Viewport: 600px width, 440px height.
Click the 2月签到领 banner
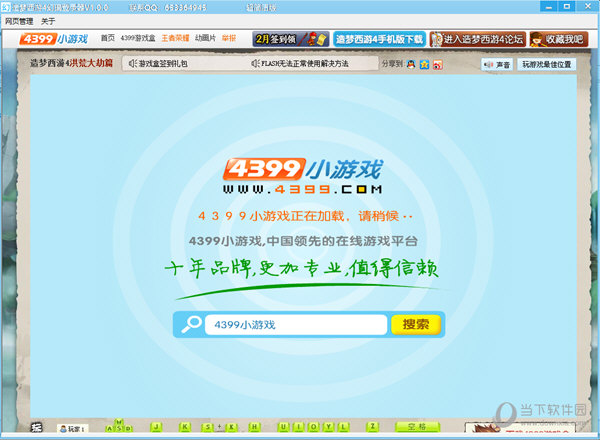(291, 39)
